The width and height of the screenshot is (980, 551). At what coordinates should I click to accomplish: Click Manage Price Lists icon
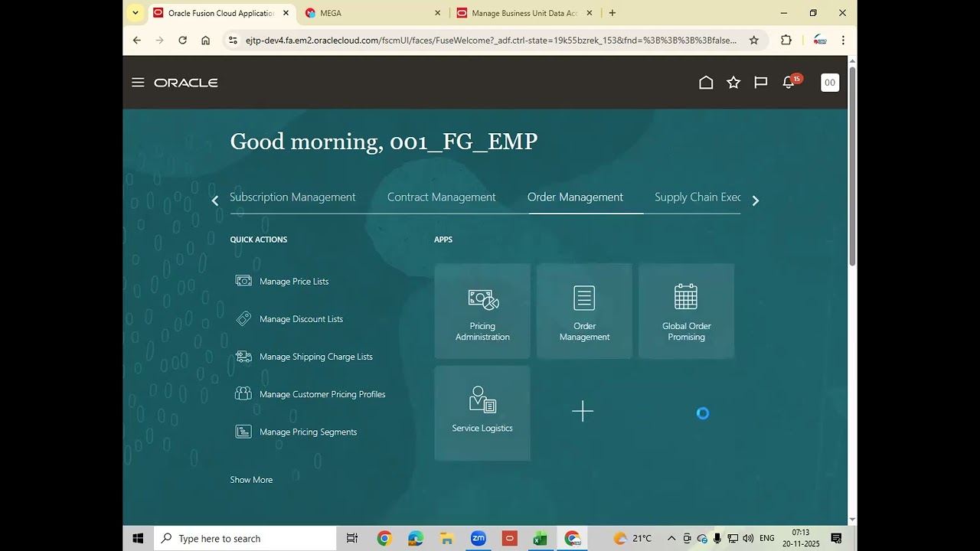click(243, 281)
